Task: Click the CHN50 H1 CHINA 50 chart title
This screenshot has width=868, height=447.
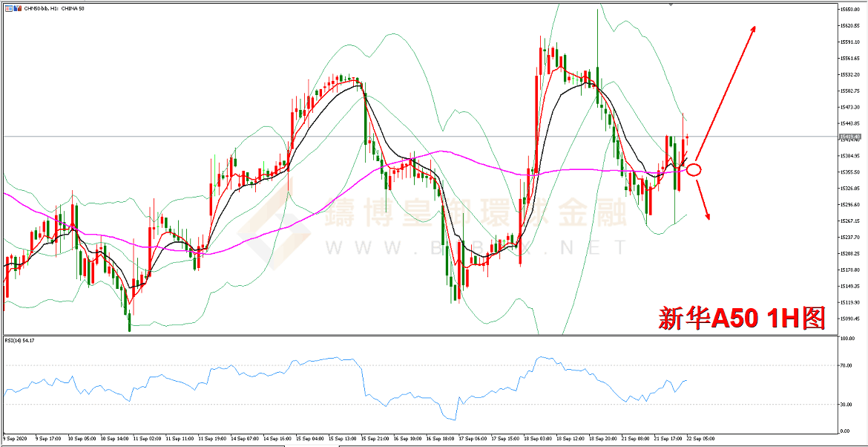Action: coord(56,7)
